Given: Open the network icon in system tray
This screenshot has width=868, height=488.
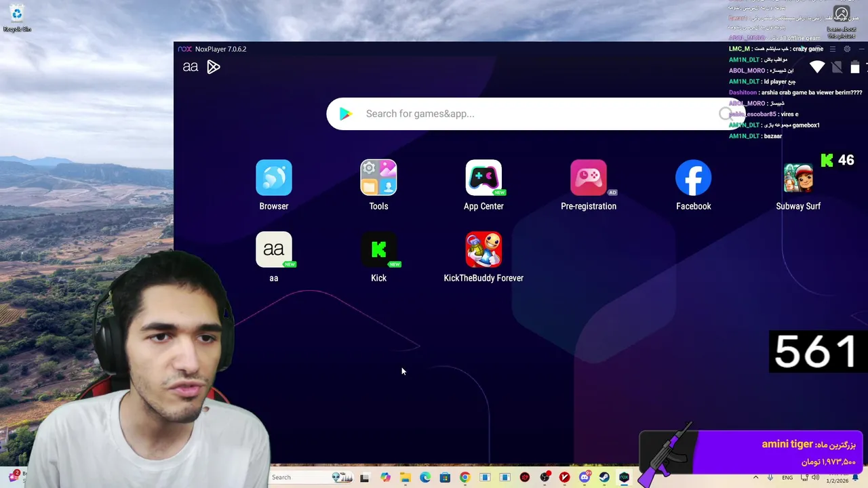Looking at the screenshot, I should pyautogui.click(x=804, y=478).
